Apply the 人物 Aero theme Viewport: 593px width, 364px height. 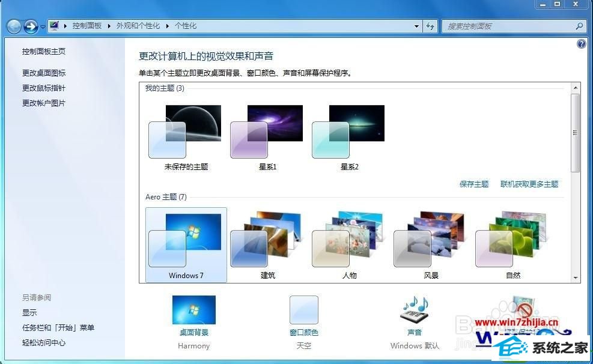[350, 245]
